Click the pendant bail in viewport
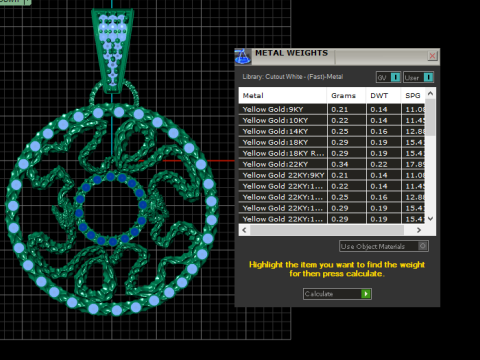Image resolution: width=480 pixels, height=360 pixels. [113, 50]
